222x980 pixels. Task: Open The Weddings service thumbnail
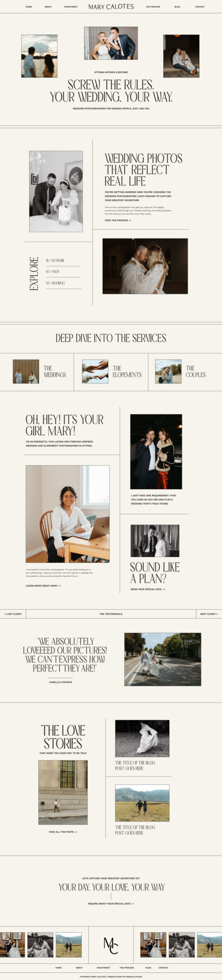tap(26, 371)
